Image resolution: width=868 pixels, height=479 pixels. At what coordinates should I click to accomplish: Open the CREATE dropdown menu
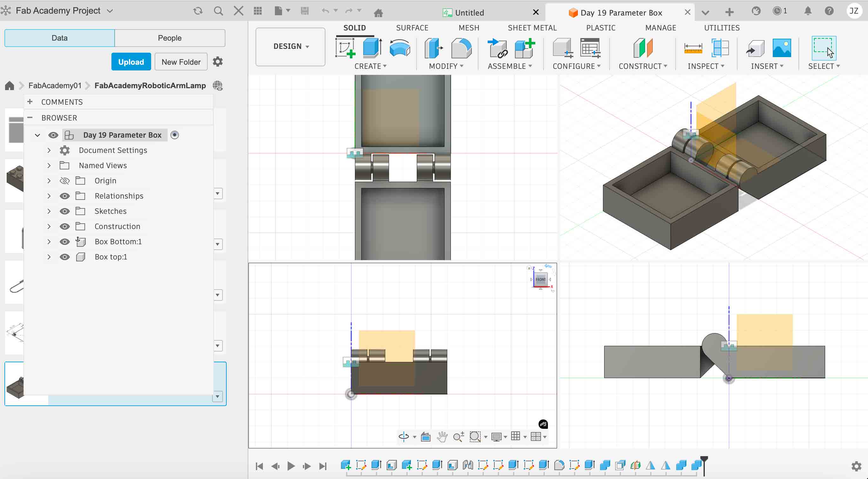tap(370, 66)
